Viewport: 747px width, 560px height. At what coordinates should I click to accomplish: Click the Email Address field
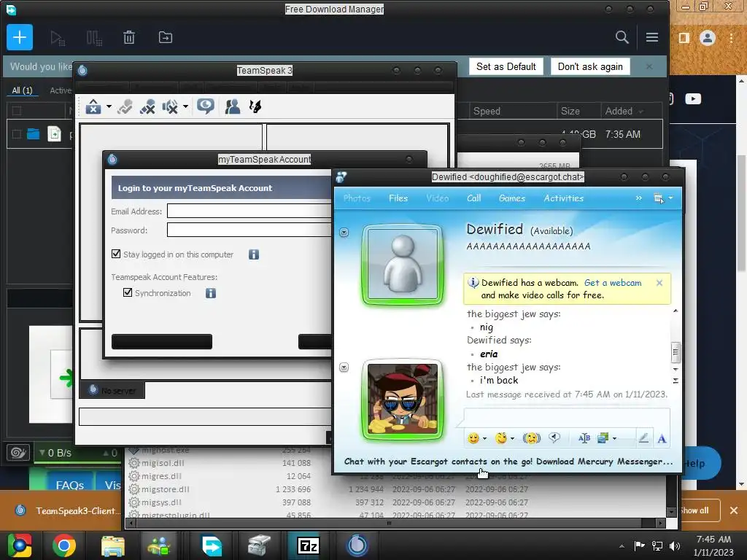(x=249, y=211)
